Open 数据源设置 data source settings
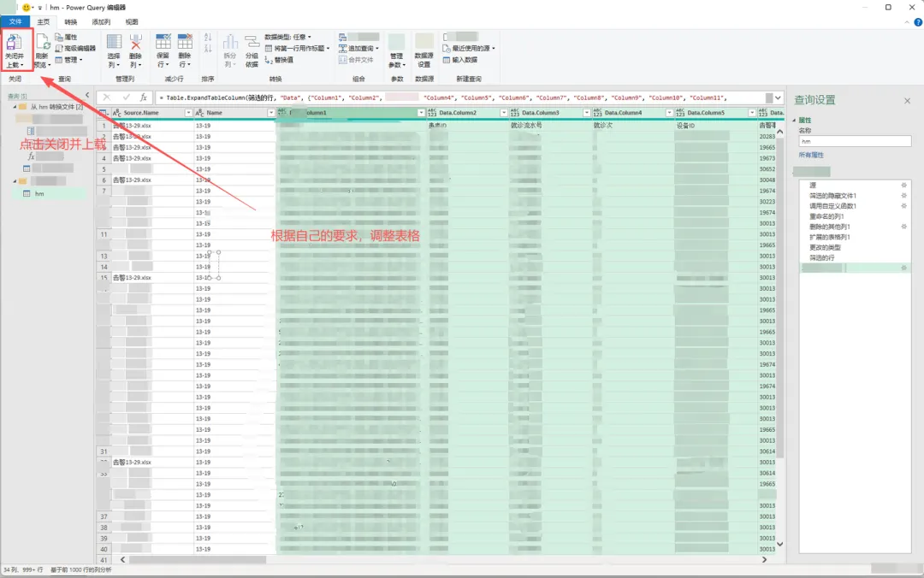 click(x=423, y=50)
